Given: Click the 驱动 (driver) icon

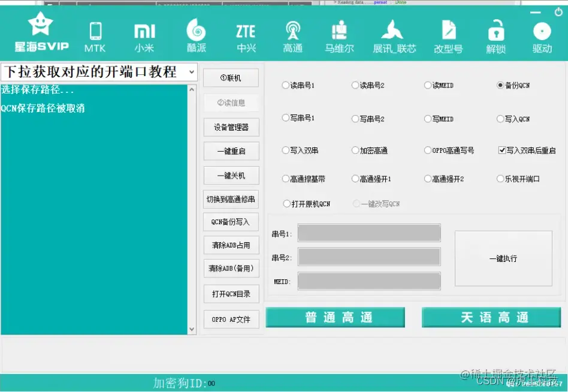Looking at the screenshot, I should (x=541, y=35).
